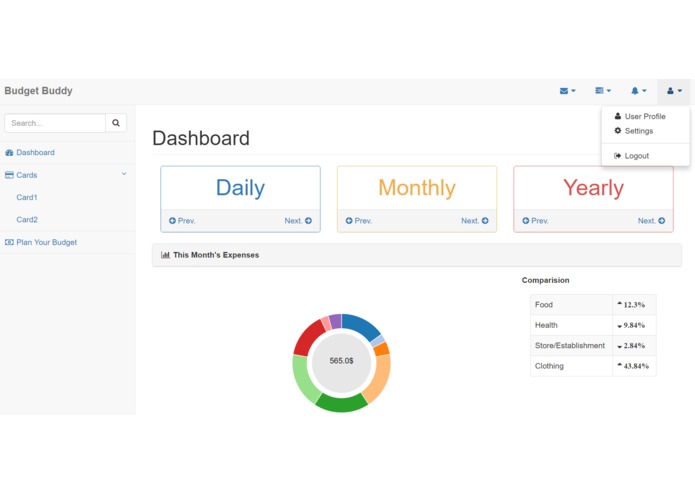Click the Food row in Comparision table
The height and width of the screenshot is (494, 695).
[593, 305]
